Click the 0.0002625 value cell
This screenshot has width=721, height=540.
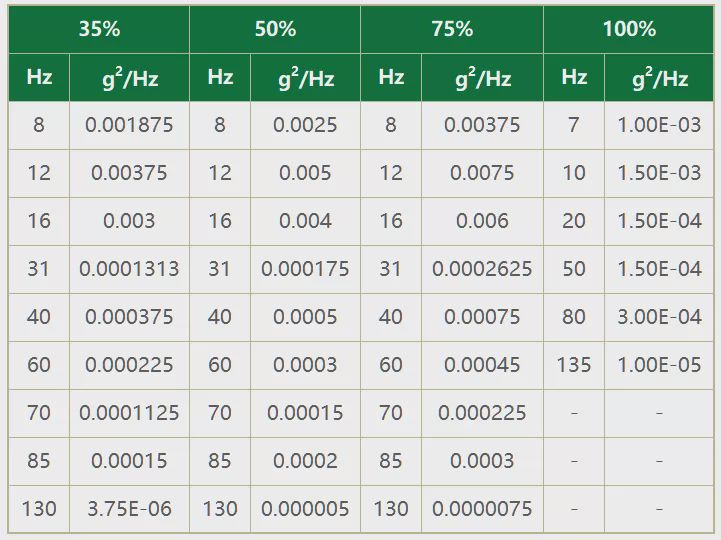pos(482,269)
